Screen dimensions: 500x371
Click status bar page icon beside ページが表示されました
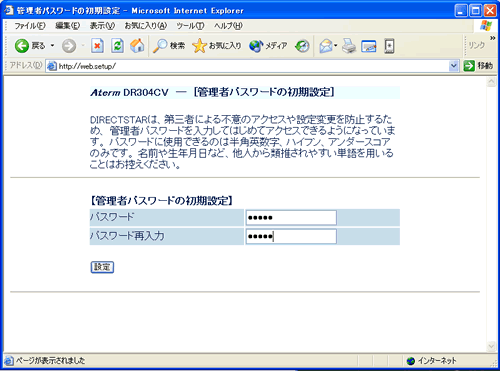point(9,360)
